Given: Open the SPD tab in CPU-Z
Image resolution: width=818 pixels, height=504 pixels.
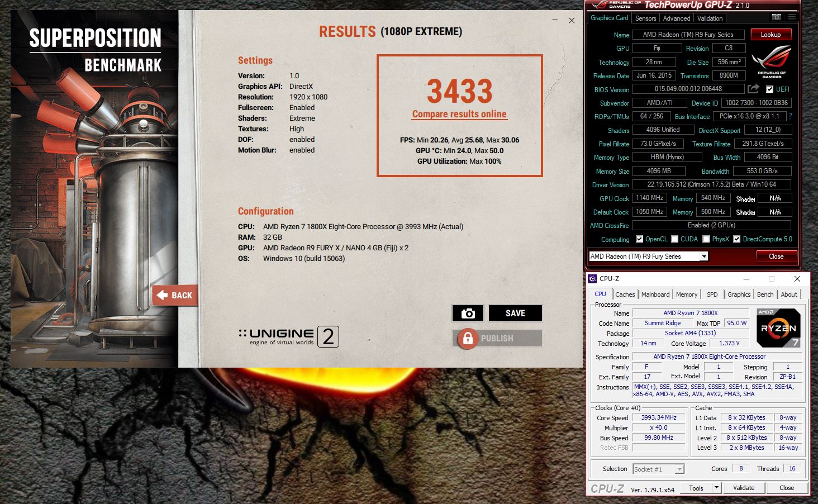Looking at the screenshot, I should point(712,294).
